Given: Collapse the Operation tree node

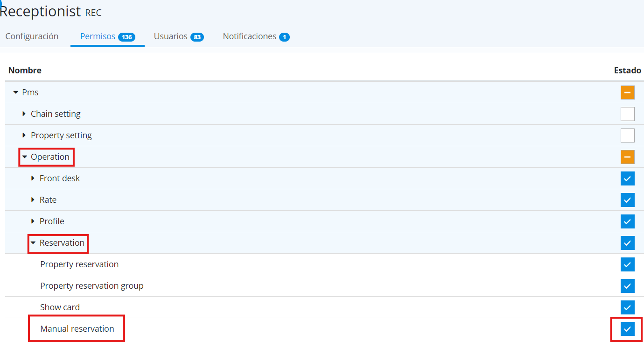Looking at the screenshot, I should tap(25, 157).
